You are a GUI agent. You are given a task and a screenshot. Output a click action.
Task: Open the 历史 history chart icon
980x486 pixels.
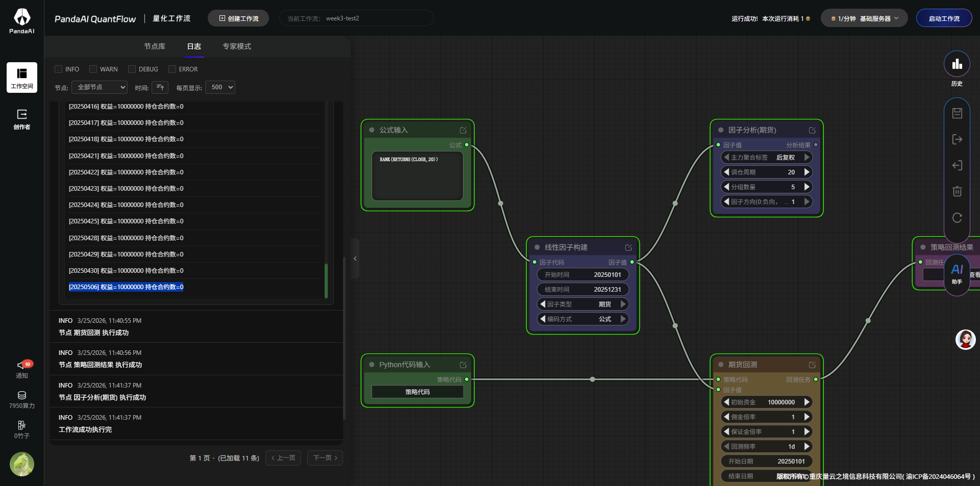(957, 65)
